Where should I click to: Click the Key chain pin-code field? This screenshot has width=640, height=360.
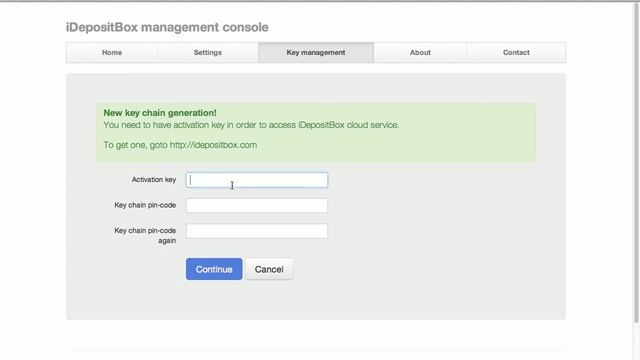click(x=257, y=205)
